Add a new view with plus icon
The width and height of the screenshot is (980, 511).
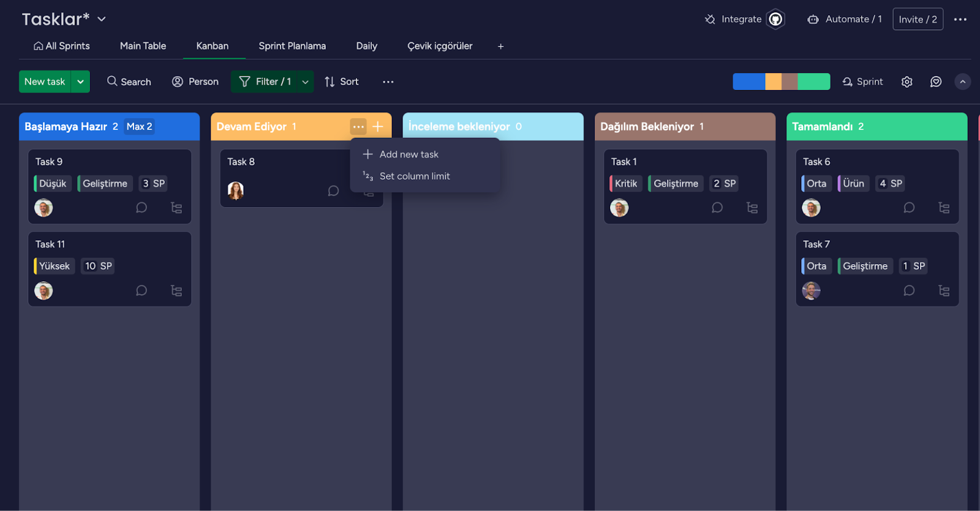click(x=500, y=47)
